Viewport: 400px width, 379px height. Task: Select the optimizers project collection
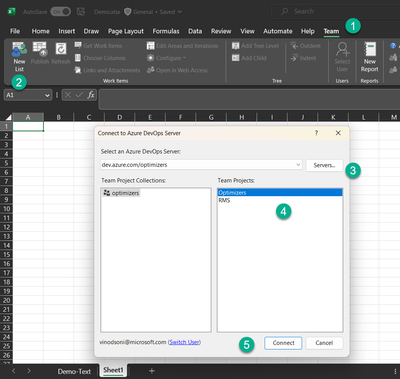point(121,193)
